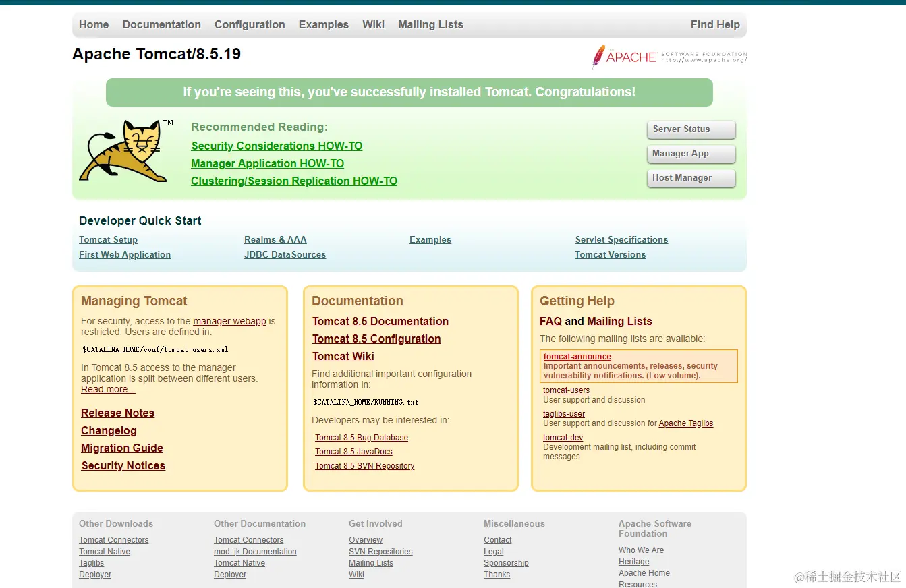
Task: Open Tomcat 8.5 SVN Repository link
Action: tap(365, 466)
